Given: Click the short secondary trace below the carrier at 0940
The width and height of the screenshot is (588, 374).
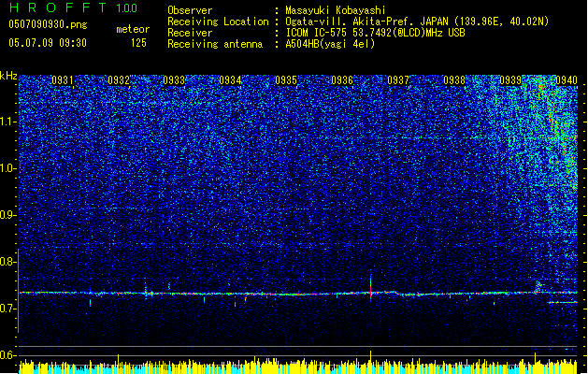Looking at the screenshot, I should (x=562, y=302).
